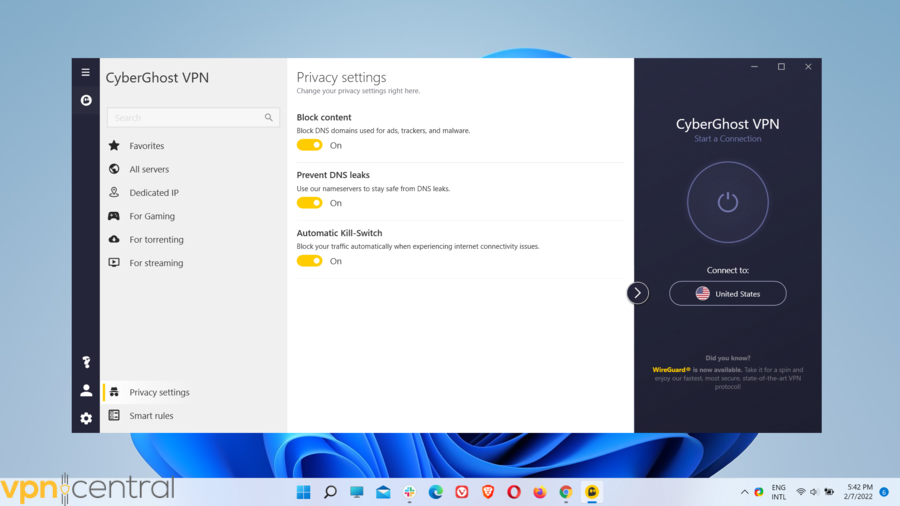Select Favorites in the sidebar

pyautogui.click(x=146, y=146)
